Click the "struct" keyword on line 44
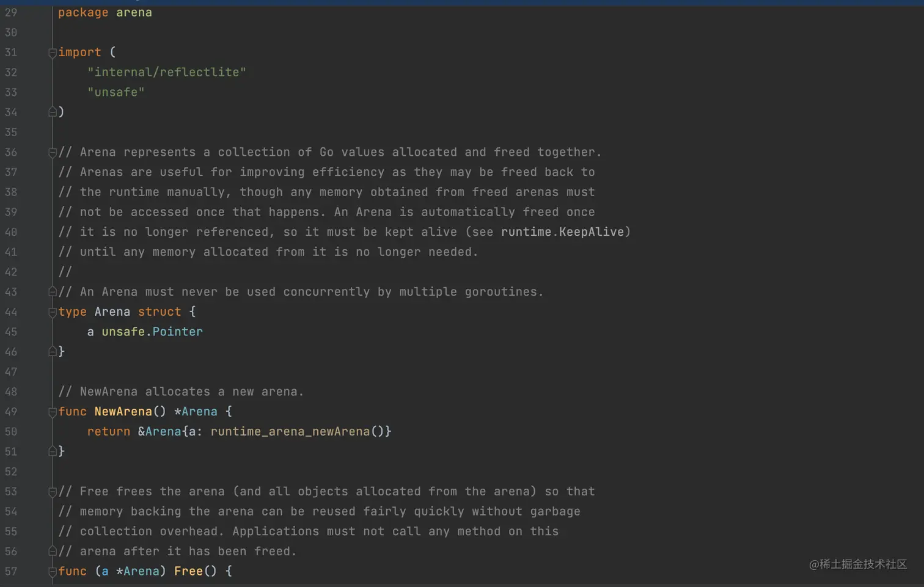 (159, 312)
